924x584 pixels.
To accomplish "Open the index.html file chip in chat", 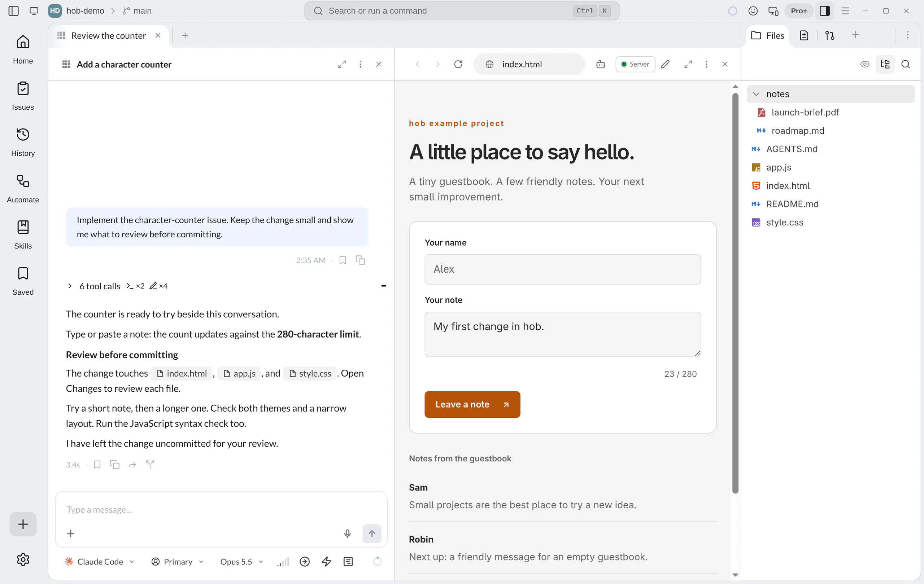I will 182,373.
